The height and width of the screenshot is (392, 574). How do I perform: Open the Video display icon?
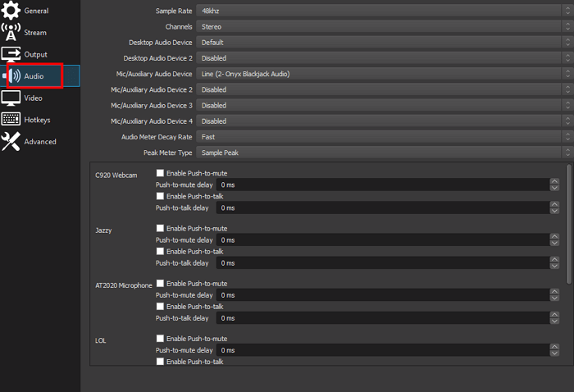(x=11, y=98)
